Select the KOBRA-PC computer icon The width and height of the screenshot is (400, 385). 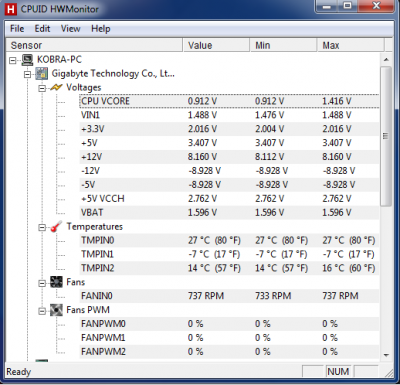coord(27,60)
